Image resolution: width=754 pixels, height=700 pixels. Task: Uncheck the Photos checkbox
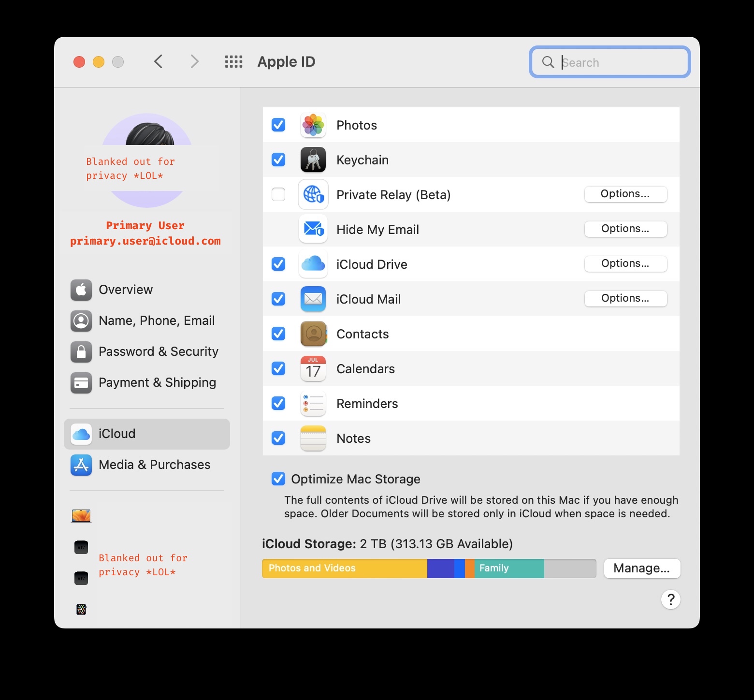click(x=278, y=125)
